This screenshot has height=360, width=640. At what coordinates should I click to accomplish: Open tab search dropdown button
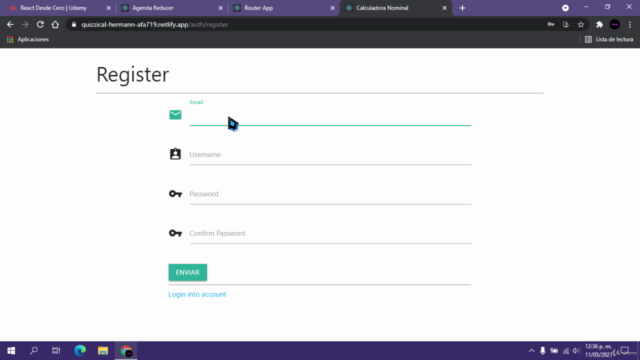(x=565, y=8)
